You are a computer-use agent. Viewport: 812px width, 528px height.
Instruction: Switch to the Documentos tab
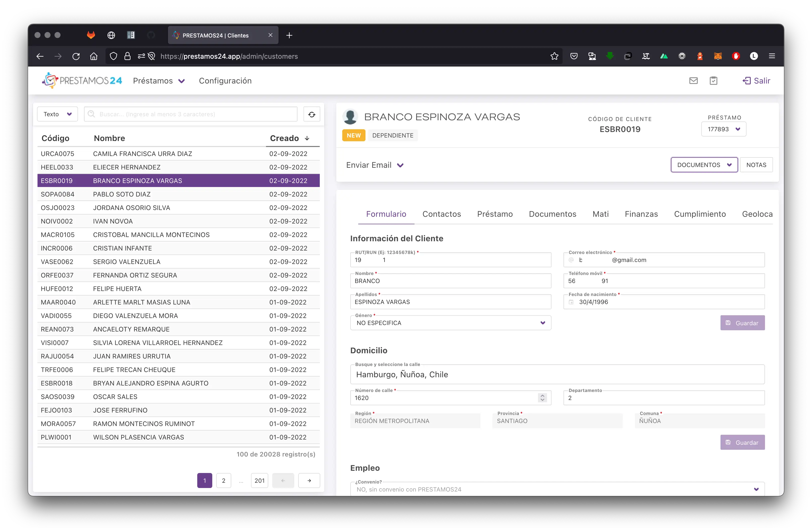pos(552,214)
